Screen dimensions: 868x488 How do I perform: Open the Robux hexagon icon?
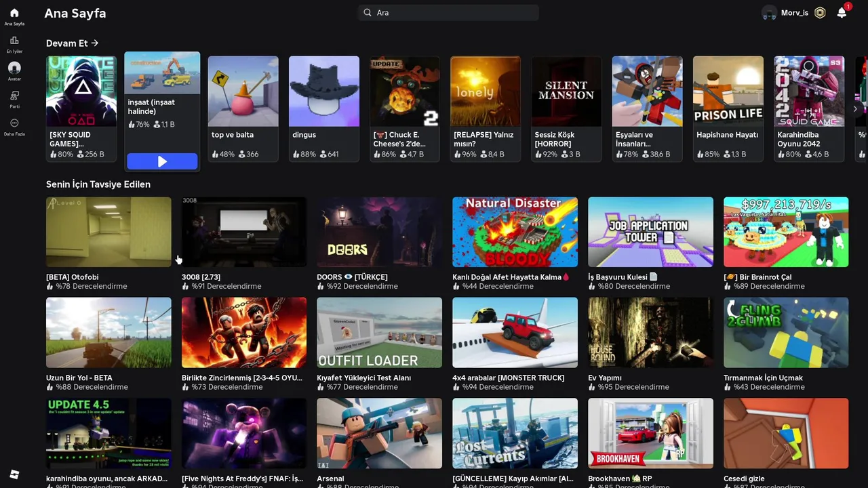pos(821,13)
